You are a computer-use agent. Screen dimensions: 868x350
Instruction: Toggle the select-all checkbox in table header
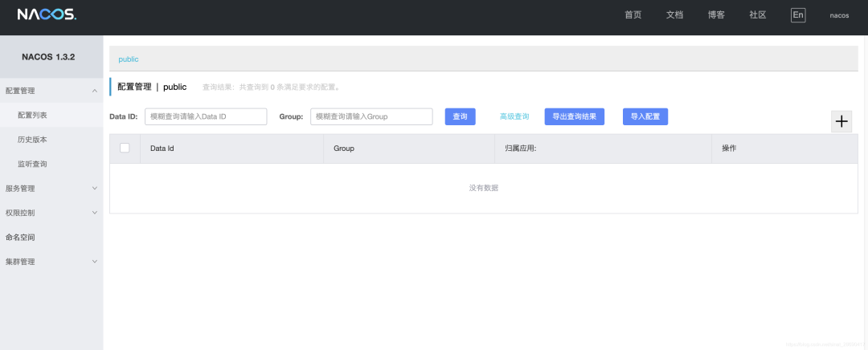click(125, 148)
